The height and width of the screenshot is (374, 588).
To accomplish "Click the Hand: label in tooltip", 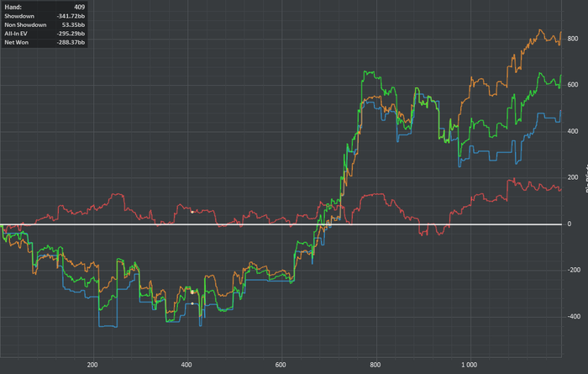I will [13, 7].
